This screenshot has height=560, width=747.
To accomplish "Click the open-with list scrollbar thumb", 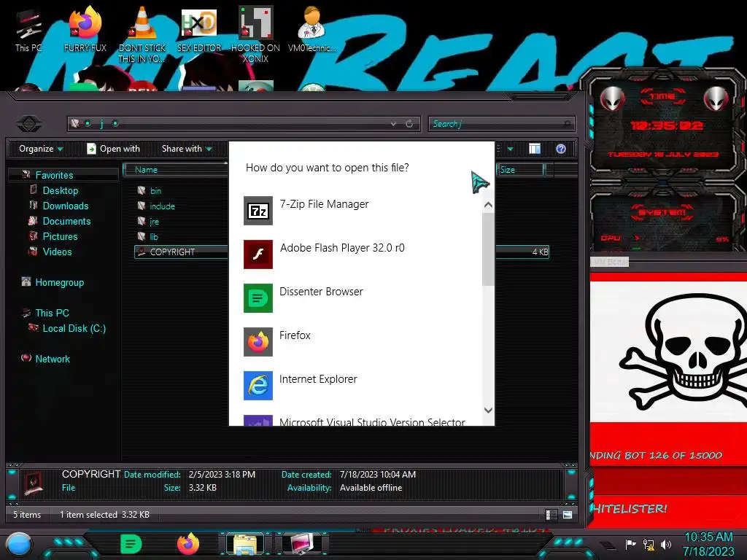I will click(x=488, y=249).
